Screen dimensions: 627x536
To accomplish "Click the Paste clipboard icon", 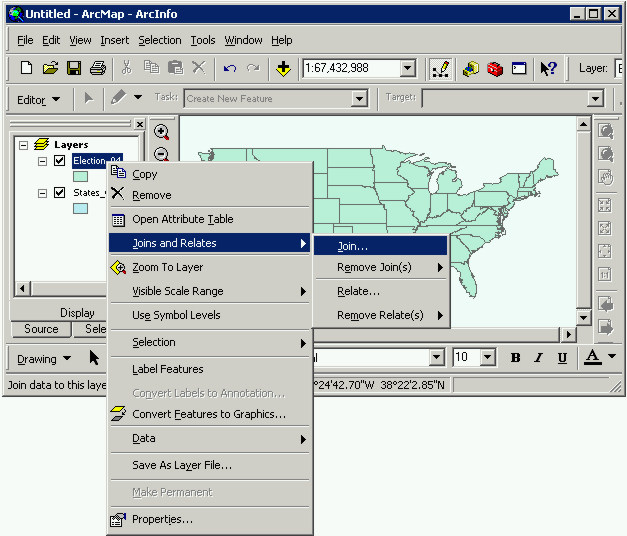I will pyautogui.click(x=175, y=68).
